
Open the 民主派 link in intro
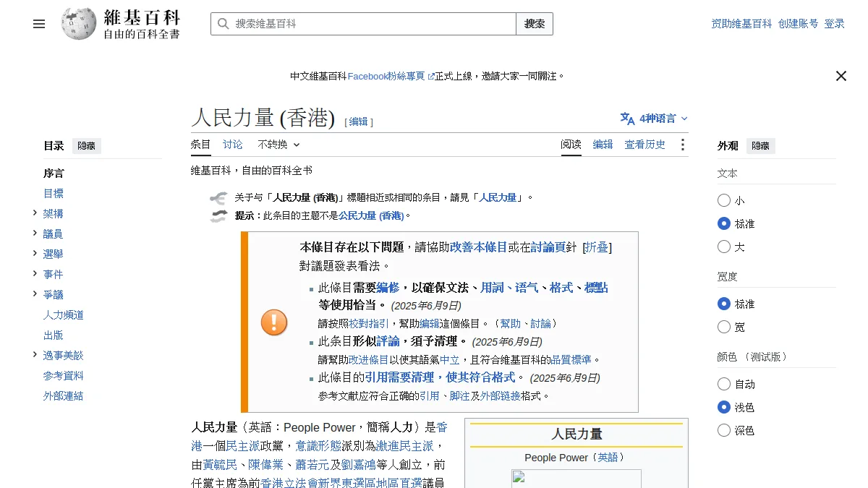(x=243, y=446)
